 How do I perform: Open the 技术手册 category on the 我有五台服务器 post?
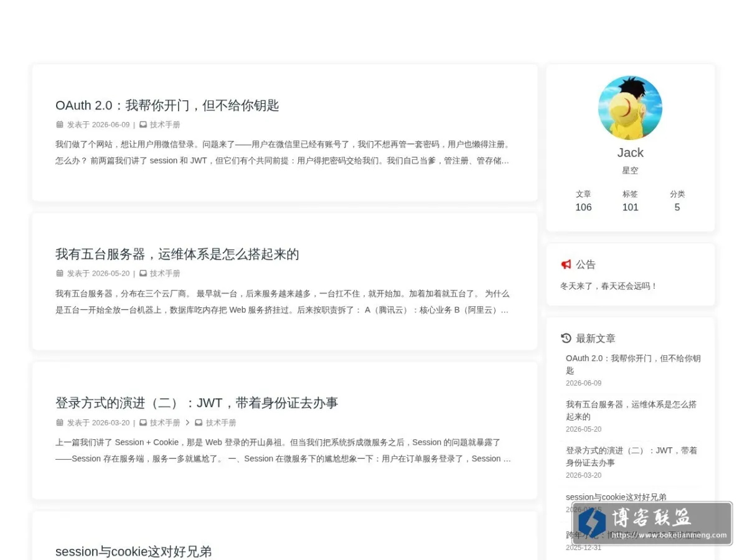[165, 273]
